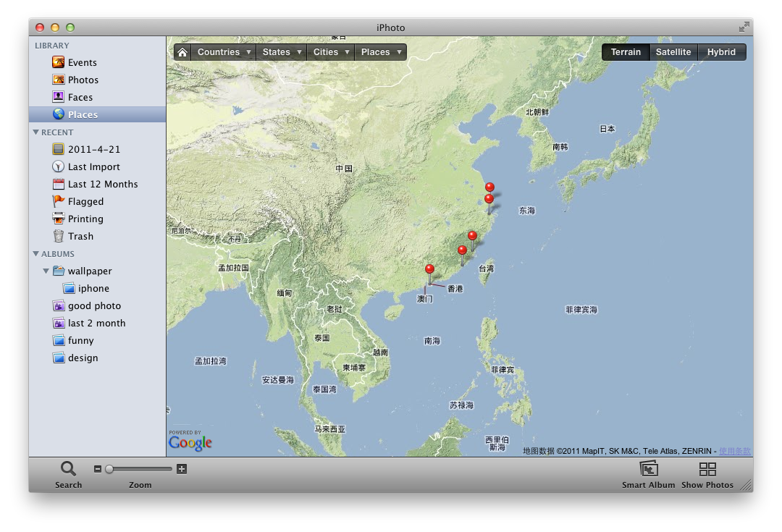Switch map view to Terrain
The width and height of the screenshot is (782, 532).
click(626, 52)
